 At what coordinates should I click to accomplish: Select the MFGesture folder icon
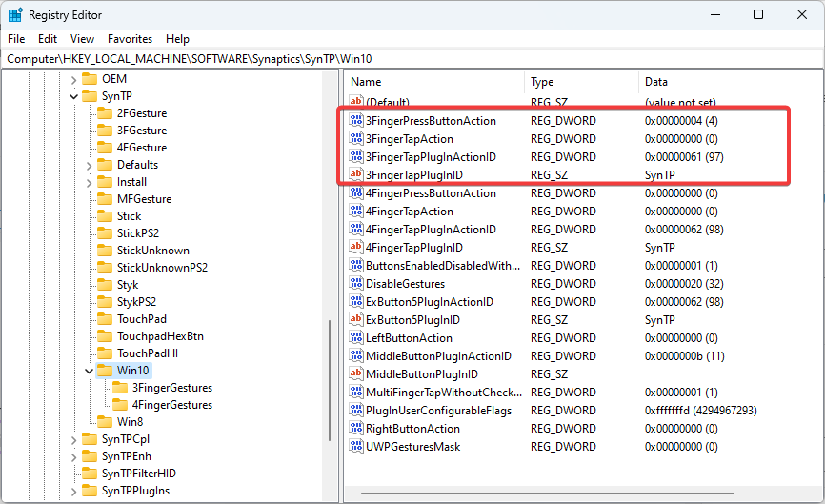(105, 199)
